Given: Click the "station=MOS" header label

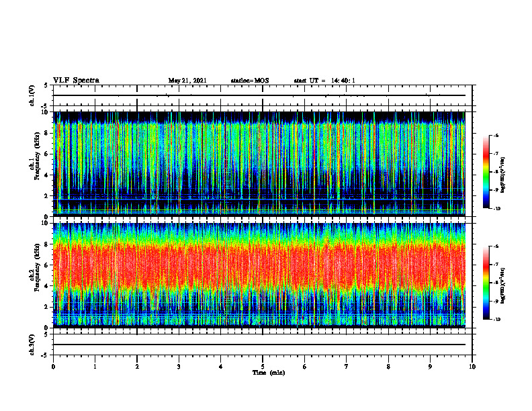Looking at the screenshot, I should coord(250,81).
